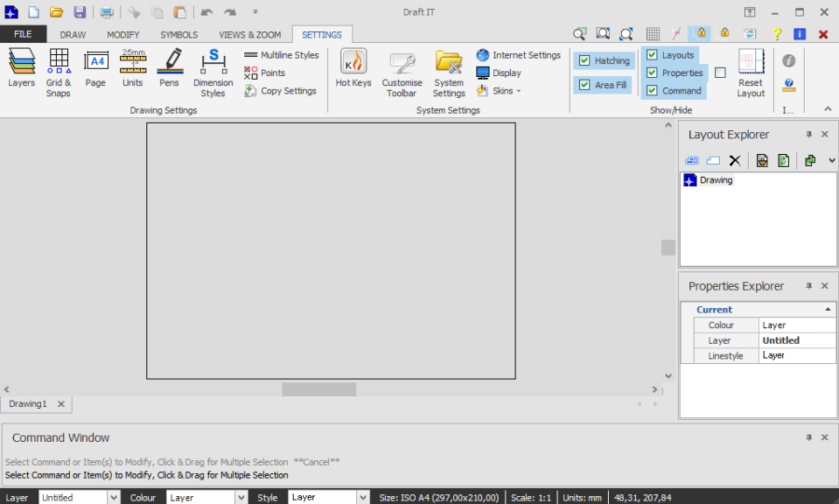839x504 pixels.
Task: Collapse the ribbon with the chevron
Action: pyautogui.click(x=828, y=109)
